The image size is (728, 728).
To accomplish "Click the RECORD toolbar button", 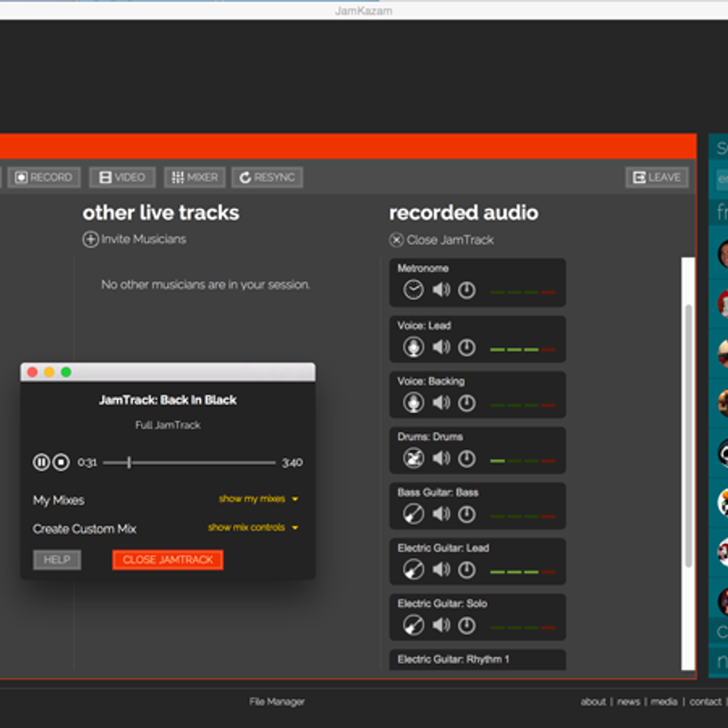I will 44,177.
